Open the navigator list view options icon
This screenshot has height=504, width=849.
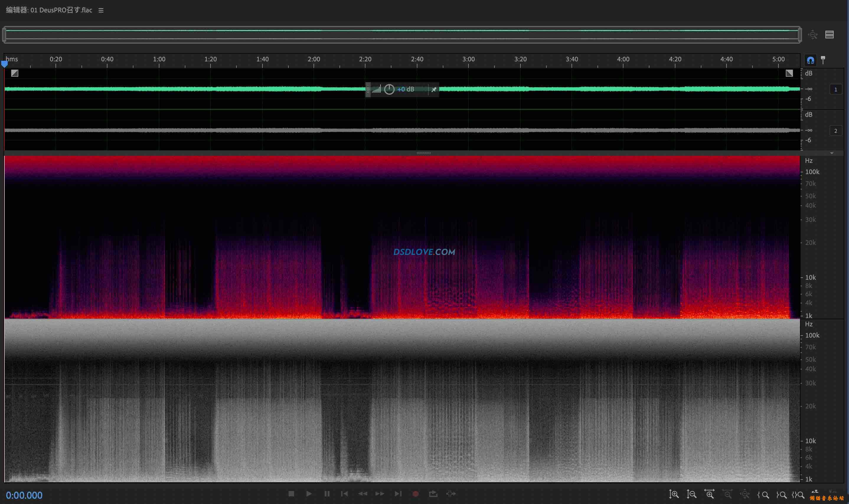(829, 35)
